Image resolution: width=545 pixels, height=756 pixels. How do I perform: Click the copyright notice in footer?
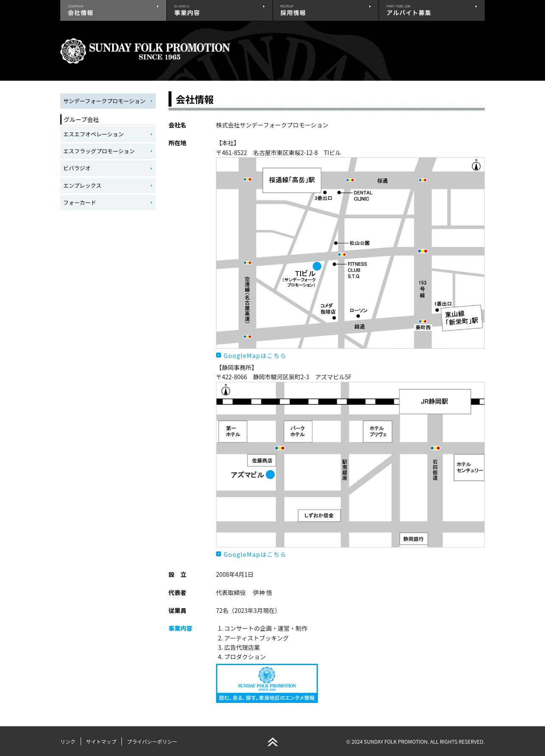click(x=415, y=742)
